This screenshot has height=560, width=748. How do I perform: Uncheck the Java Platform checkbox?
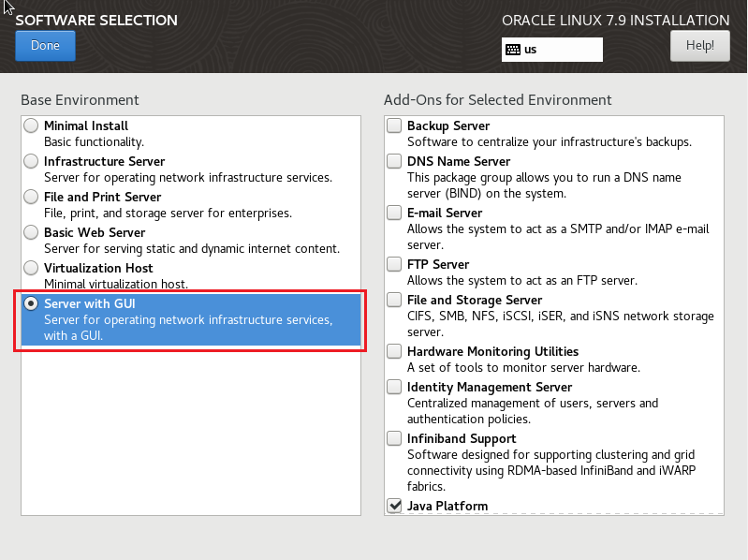[x=394, y=506]
